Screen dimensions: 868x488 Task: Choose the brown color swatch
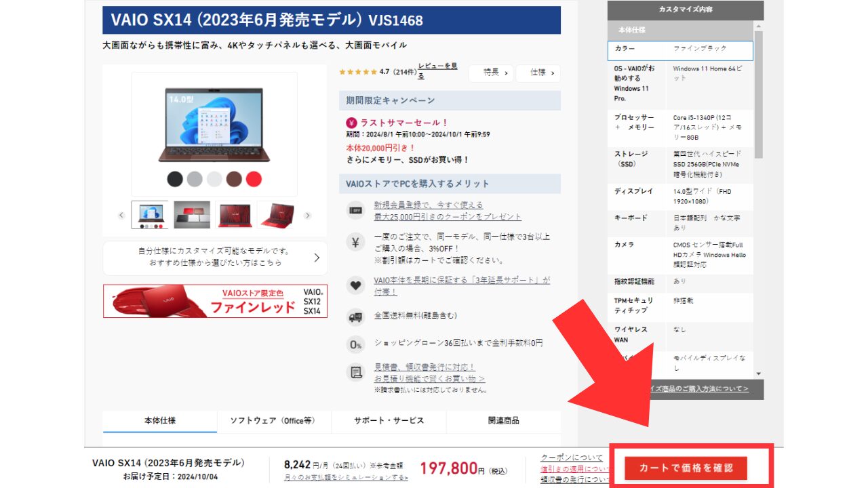click(x=234, y=179)
